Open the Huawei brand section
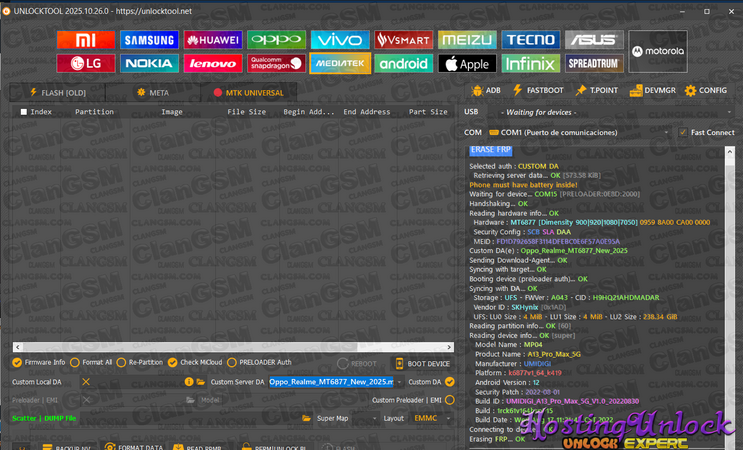Image resolution: width=743 pixels, height=450 pixels. pyautogui.click(x=212, y=40)
